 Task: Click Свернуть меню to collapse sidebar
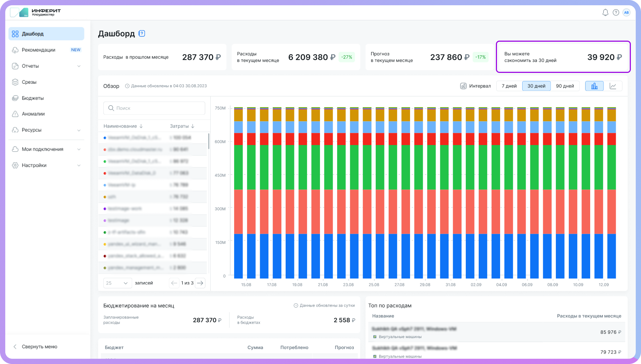(39, 347)
